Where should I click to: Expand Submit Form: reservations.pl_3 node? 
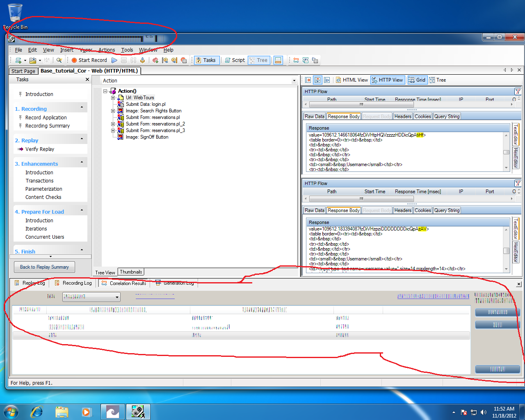tap(113, 130)
